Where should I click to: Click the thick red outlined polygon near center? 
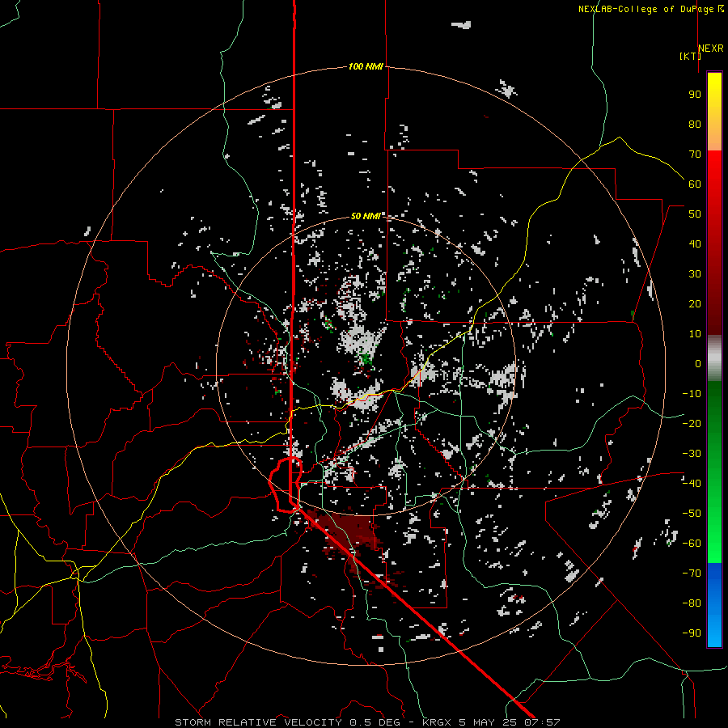coord(286,485)
